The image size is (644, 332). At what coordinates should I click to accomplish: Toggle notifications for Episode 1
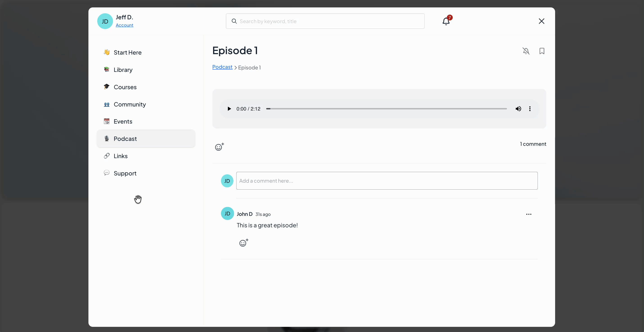tap(526, 51)
